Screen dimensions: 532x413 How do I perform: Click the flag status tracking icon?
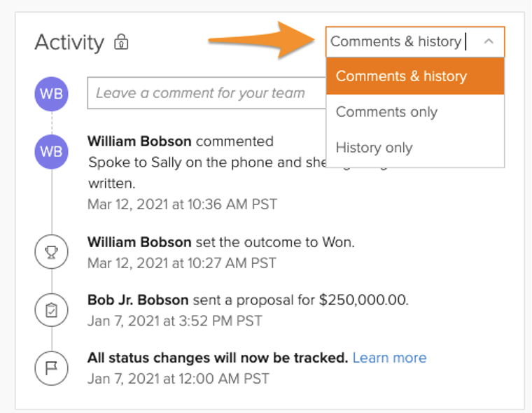51,367
